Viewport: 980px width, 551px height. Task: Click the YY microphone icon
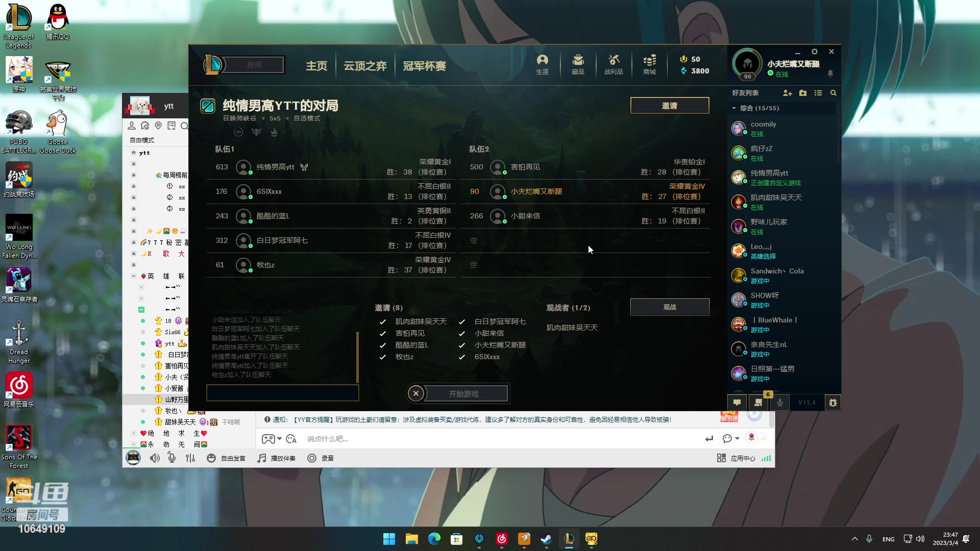pos(172,458)
